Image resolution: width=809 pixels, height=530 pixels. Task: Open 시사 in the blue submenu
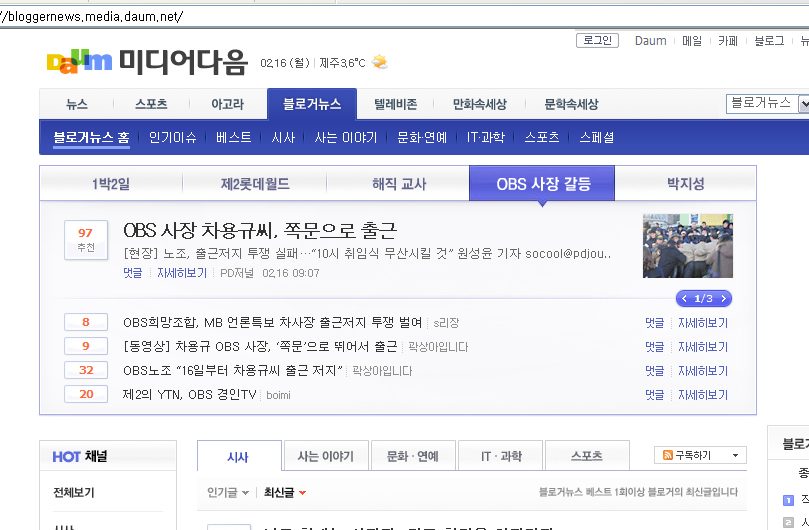click(283, 137)
